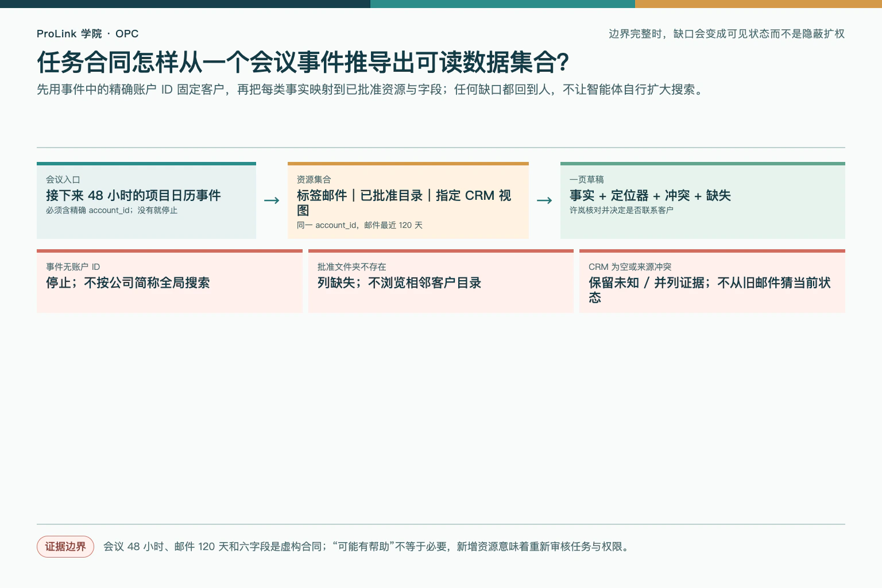Image resolution: width=882 pixels, height=588 pixels.
Task: Click the note 同一 account_id，邮件最近 120 天
Action: click(x=359, y=225)
